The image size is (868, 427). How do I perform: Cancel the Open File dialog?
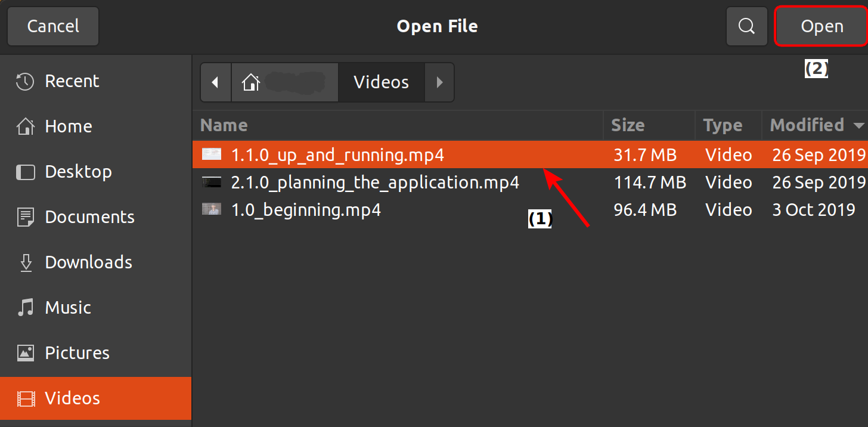pyautogui.click(x=53, y=26)
